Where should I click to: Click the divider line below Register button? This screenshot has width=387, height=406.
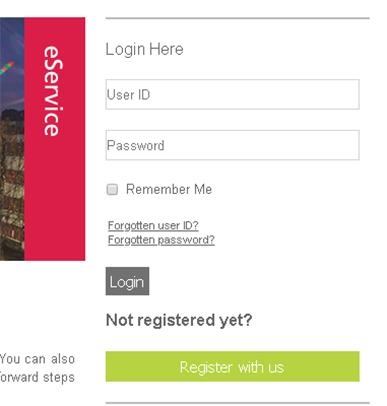(x=237, y=403)
